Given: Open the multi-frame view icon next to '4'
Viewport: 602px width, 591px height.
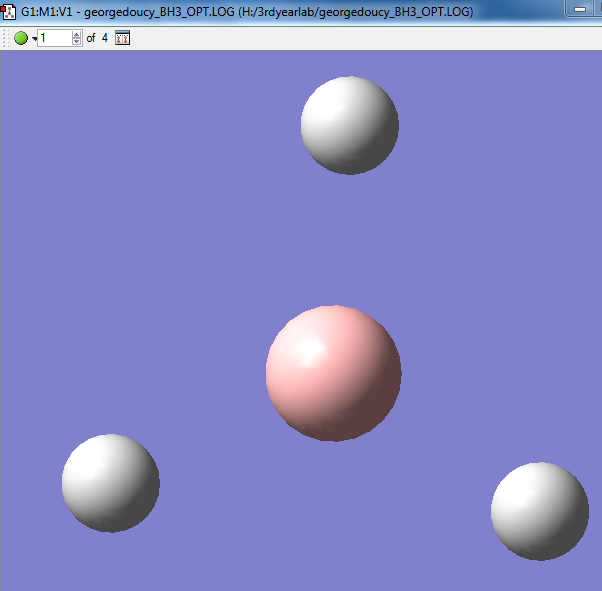Looking at the screenshot, I should 122,38.
